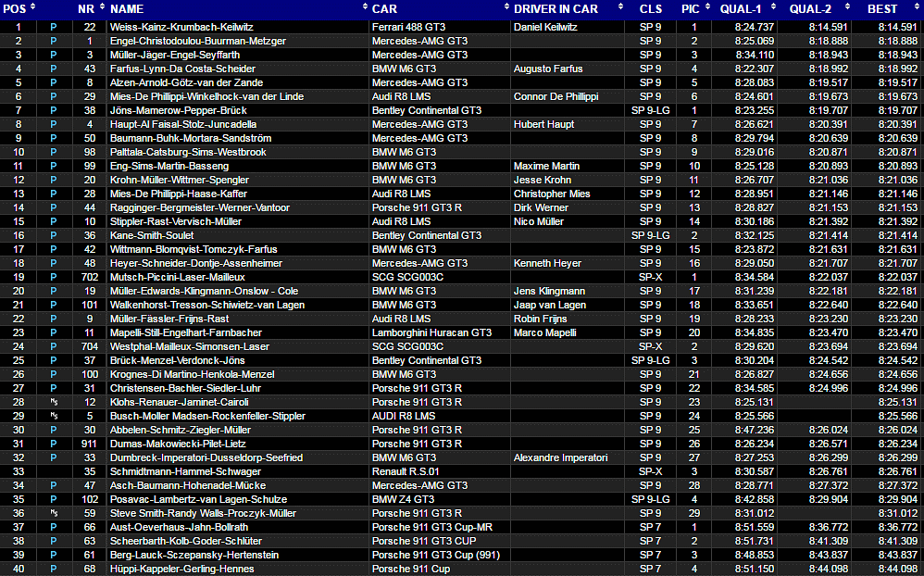Click the sort arrows beside the PIC header
Screen dimensions: 924x576
[x=706, y=8]
